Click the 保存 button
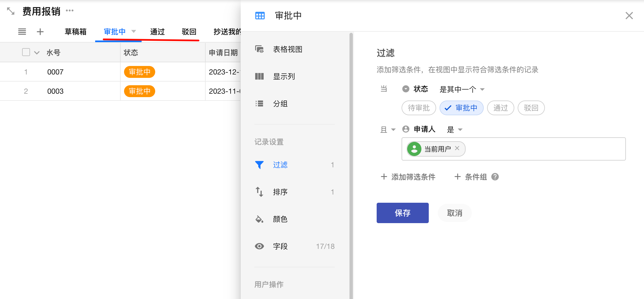This screenshot has width=644, height=299. pyautogui.click(x=403, y=213)
